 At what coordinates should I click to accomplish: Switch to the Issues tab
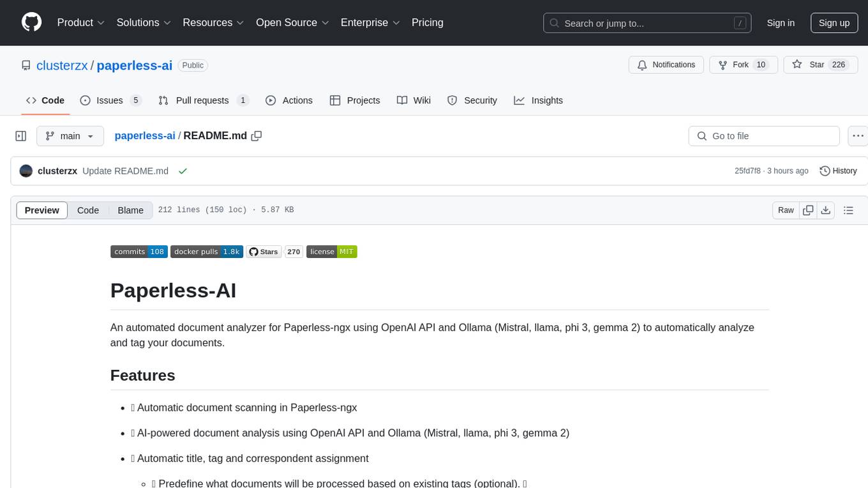(x=110, y=100)
